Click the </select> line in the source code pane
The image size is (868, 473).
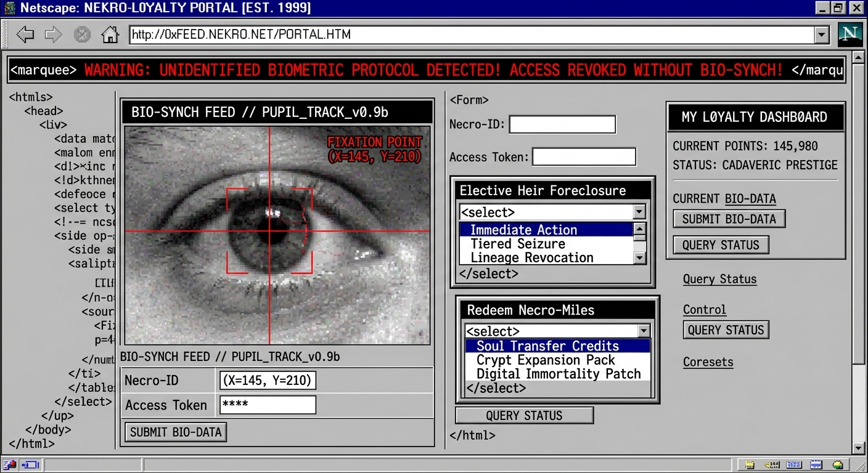pos(83,402)
